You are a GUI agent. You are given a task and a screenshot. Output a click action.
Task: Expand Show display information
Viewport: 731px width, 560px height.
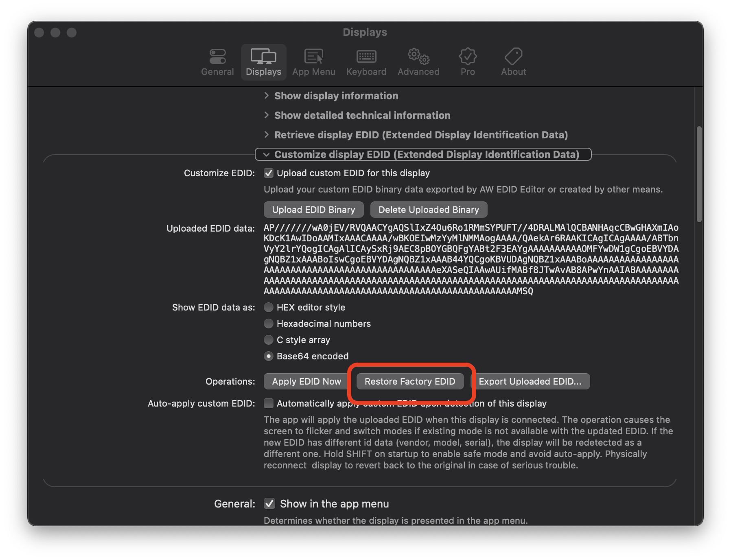267,96
